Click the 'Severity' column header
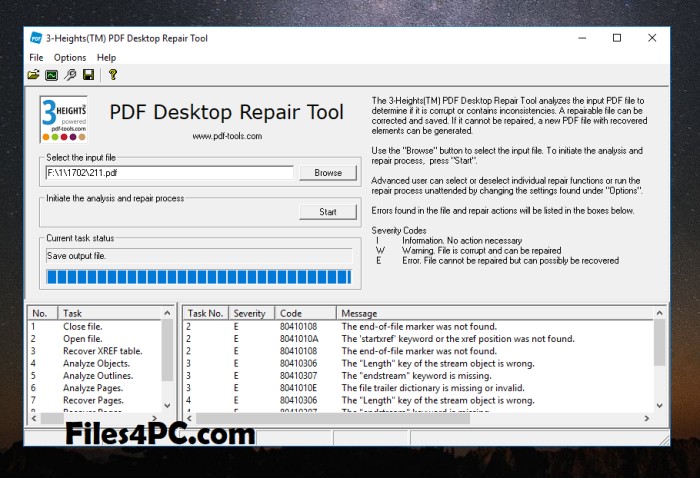 [x=251, y=313]
